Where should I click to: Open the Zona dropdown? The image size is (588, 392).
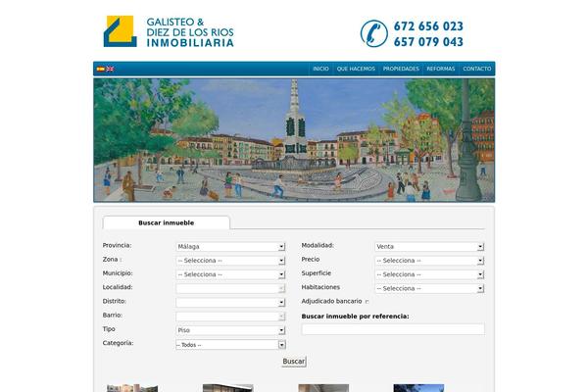(230, 261)
